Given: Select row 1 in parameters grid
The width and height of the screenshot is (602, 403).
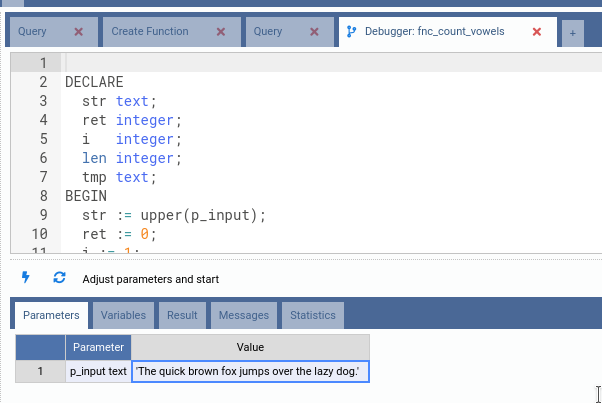Looking at the screenshot, I should pos(41,371).
